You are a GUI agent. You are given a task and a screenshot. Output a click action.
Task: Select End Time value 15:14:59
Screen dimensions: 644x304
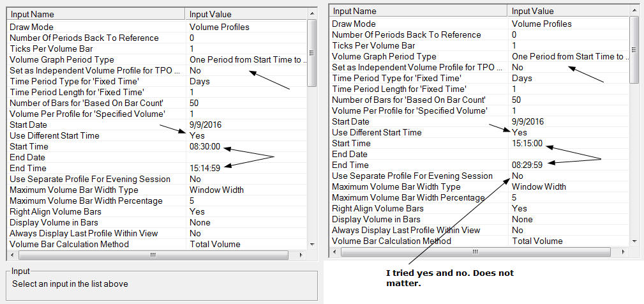[x=204, y=169]
